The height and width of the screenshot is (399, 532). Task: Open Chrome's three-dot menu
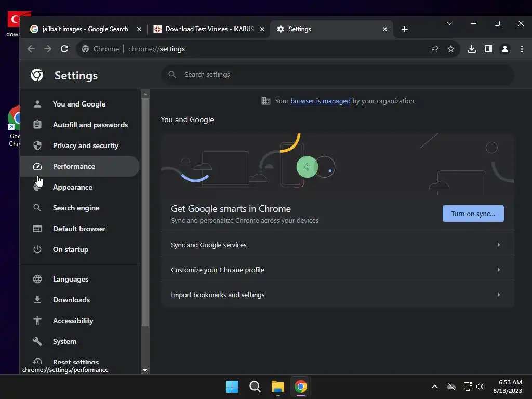click(522, 49)
